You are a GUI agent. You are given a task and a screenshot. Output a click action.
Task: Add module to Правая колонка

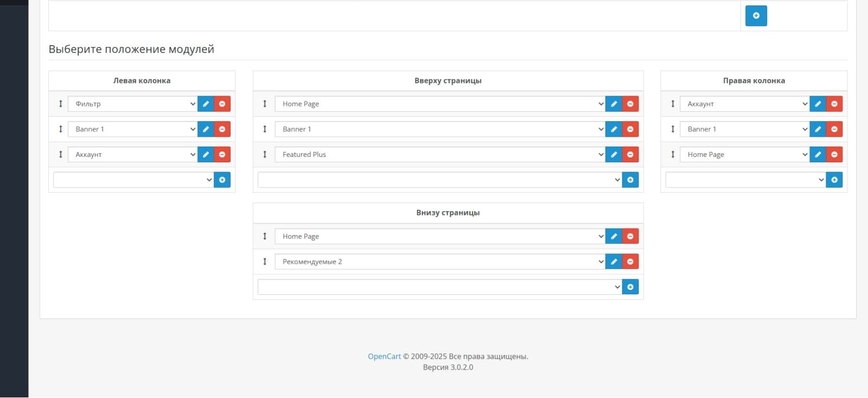[x=834, y=180]
